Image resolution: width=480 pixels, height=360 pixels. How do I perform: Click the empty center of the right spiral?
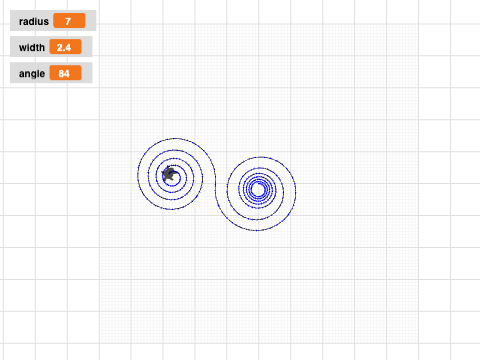coord(258,190)
